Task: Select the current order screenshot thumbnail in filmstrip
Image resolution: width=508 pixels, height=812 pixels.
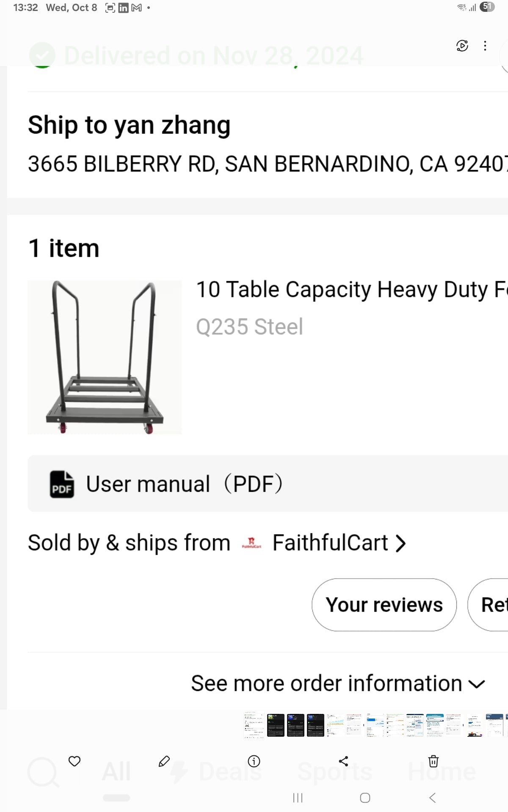Action: coord(254,725)
